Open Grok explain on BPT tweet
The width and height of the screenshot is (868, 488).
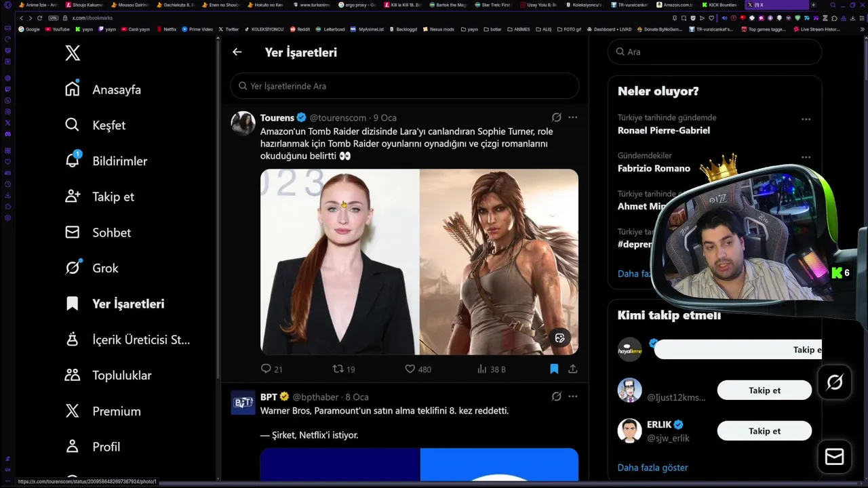(x=557, y=396)
